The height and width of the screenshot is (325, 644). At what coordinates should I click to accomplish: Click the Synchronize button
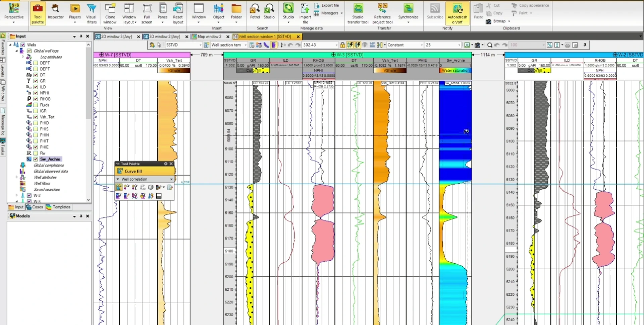click(408, 13)
